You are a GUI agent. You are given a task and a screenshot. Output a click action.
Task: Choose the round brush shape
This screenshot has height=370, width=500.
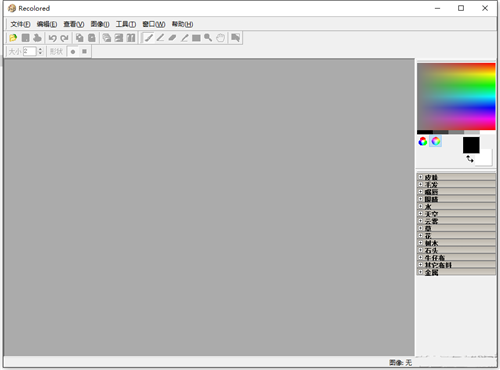coord(73,52)
